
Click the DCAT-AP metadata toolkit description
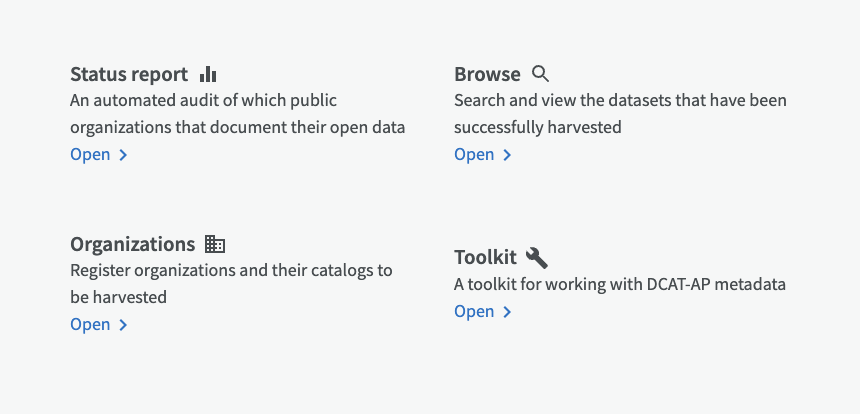click(x=620, y=285)
